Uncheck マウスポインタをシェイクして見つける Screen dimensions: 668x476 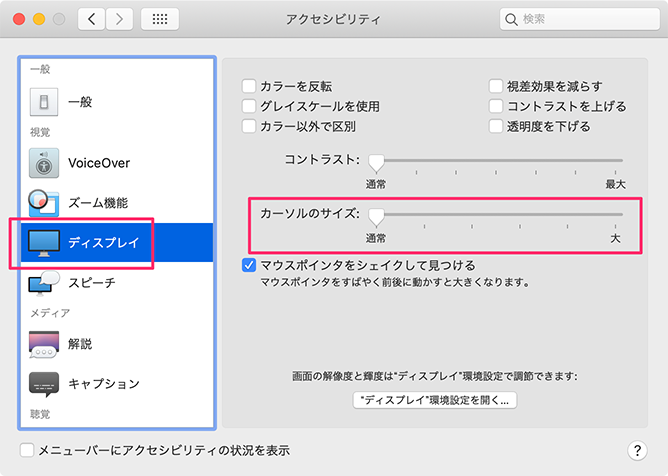(x=249, y=265)
